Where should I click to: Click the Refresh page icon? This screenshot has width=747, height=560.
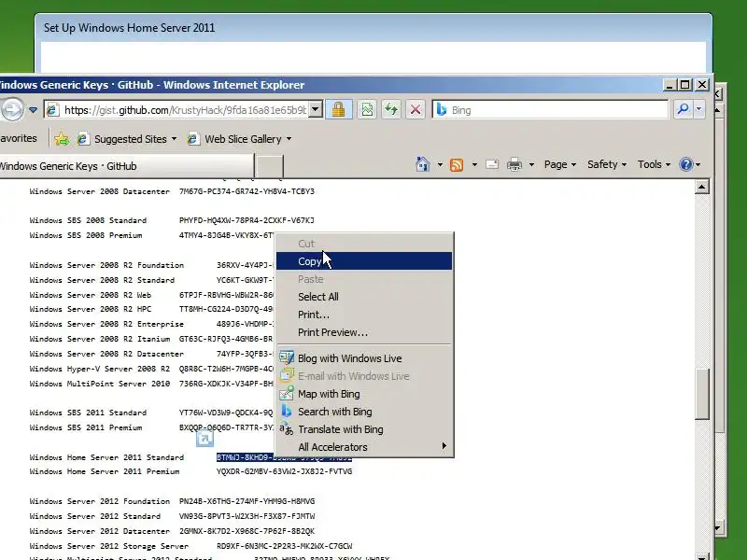(391, 110)
